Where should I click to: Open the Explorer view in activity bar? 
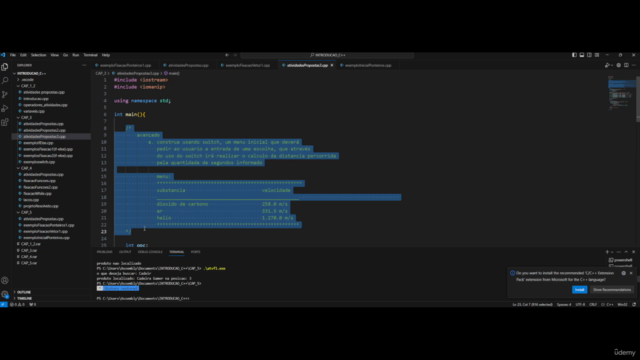coord(5,67)
